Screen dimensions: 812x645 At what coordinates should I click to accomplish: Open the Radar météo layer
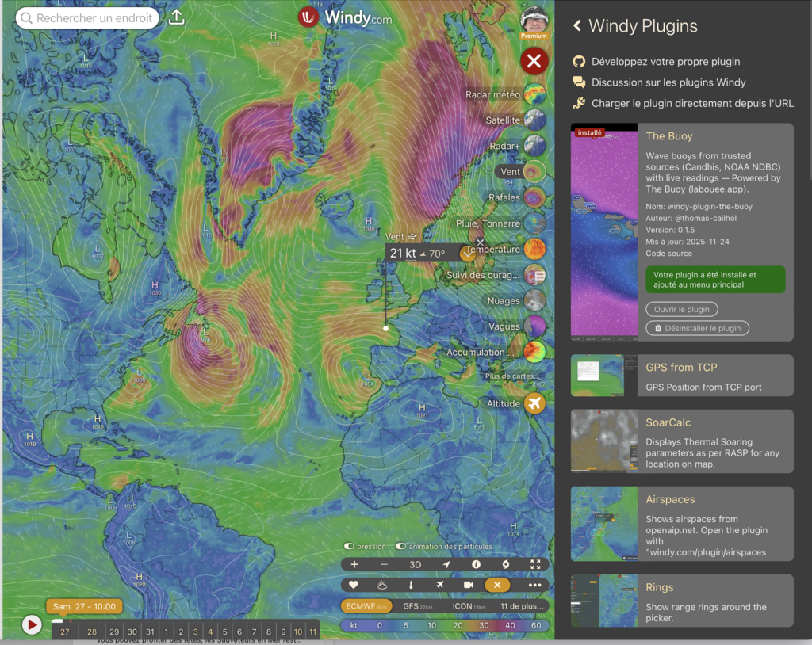click(534, 95)
